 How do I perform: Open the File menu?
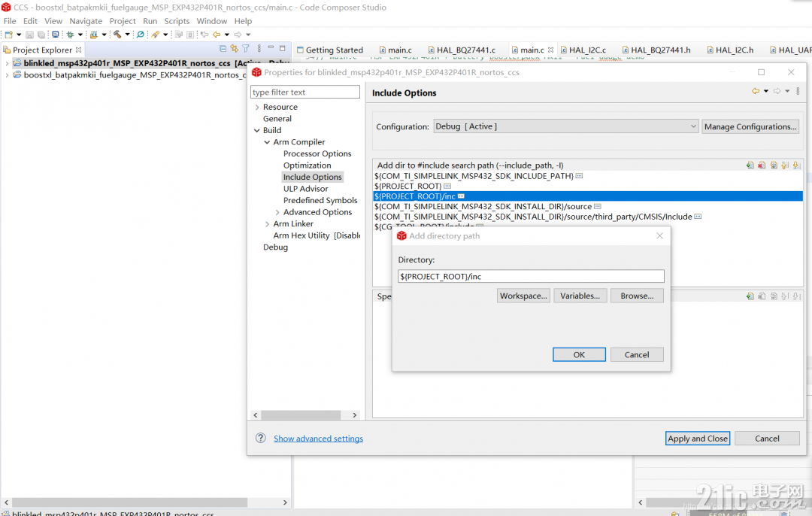10,21
